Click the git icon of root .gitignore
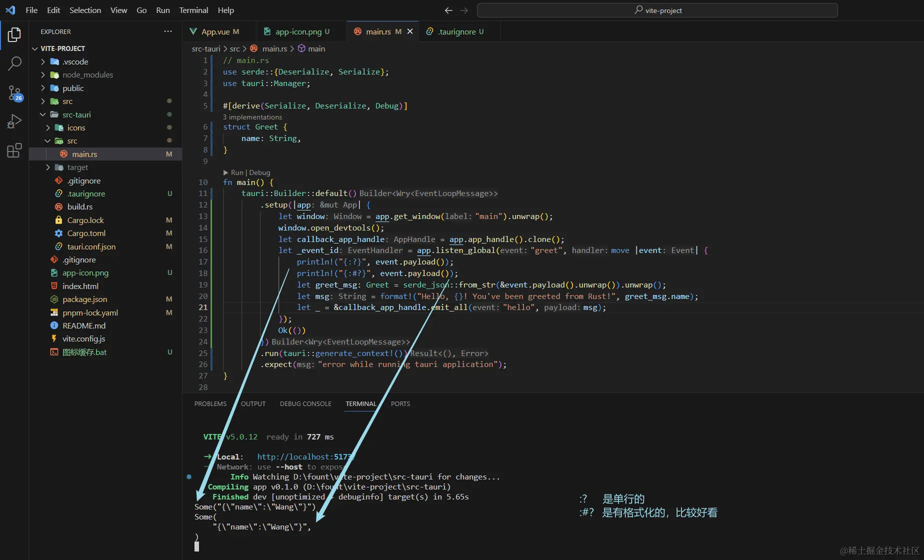Image resolution: width=924 pixels, height=560 pixels. click(54, 259)
